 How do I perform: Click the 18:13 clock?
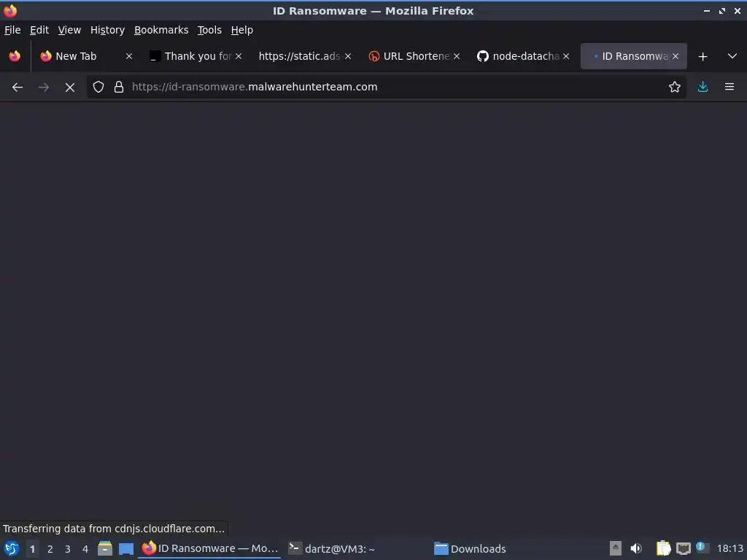pyautogui.click(x=729, y=548)
